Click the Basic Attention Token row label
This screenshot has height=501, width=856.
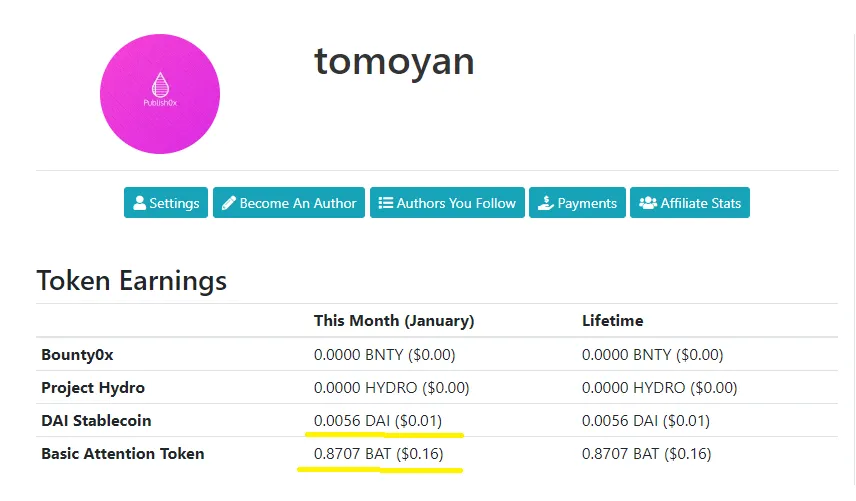pos(123,454)
